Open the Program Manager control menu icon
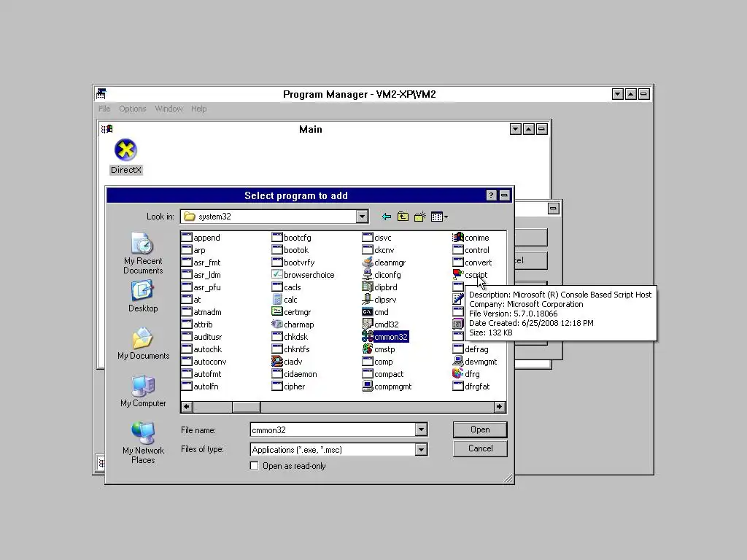 tap(101, 94)
